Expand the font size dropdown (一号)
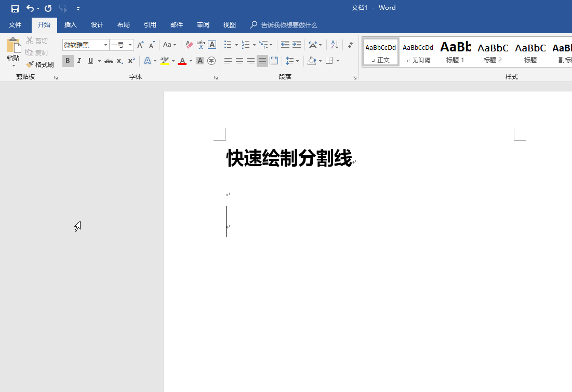The width and height of the screenshot is (572, 392). pyautogui.click(x=130, y=45)
